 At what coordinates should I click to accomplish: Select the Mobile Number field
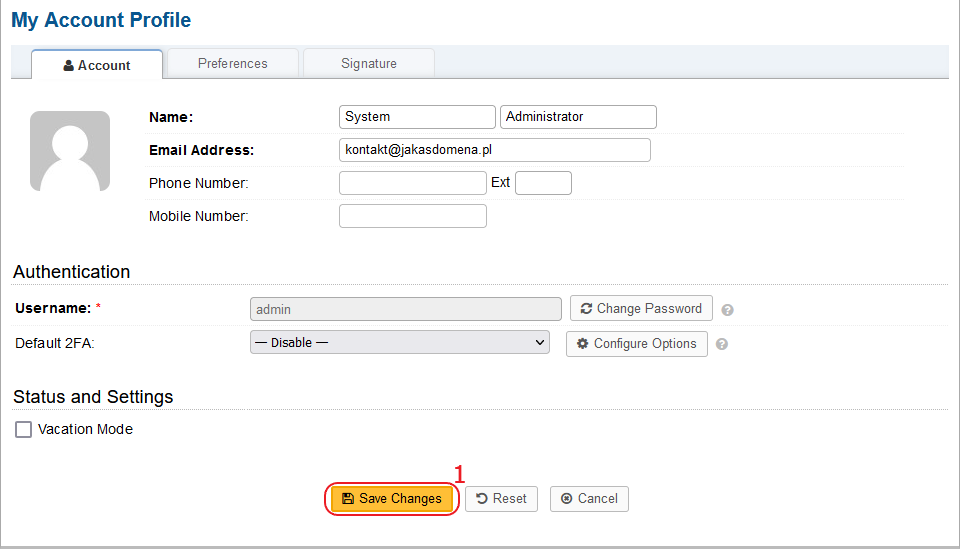413,216
